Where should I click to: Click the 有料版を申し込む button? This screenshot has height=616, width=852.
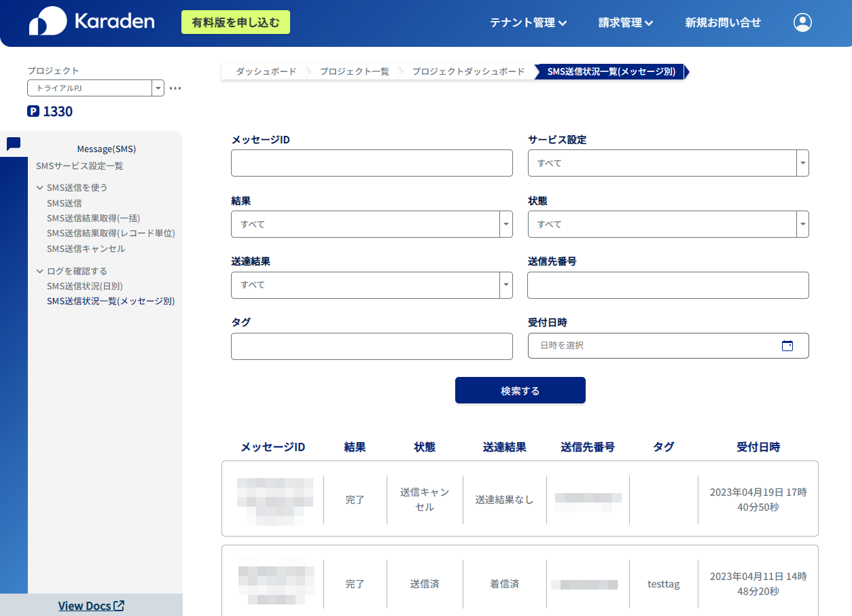[x=235, y=22]
